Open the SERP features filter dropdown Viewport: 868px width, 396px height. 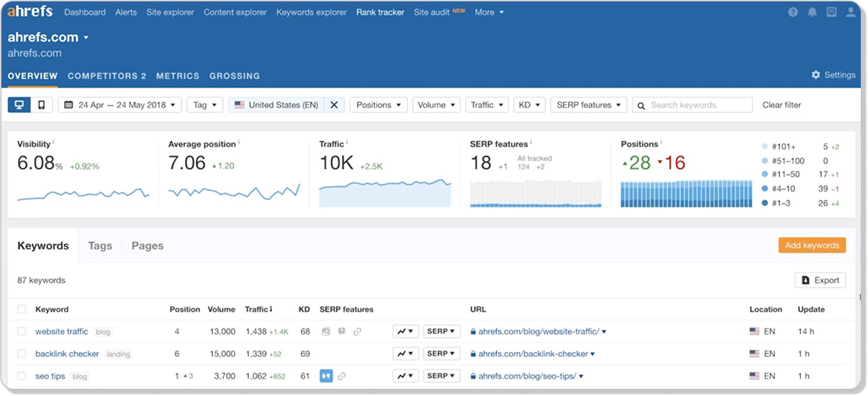tap(589, 105)
